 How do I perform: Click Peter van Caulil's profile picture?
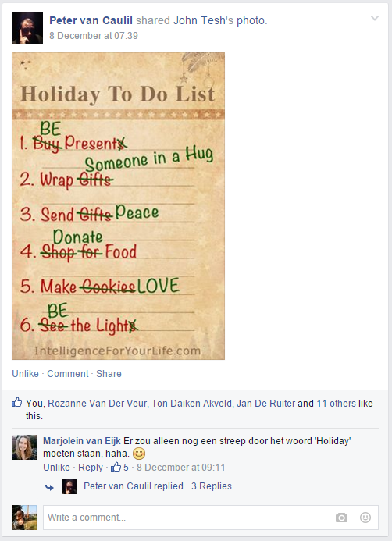click(27, 28)
